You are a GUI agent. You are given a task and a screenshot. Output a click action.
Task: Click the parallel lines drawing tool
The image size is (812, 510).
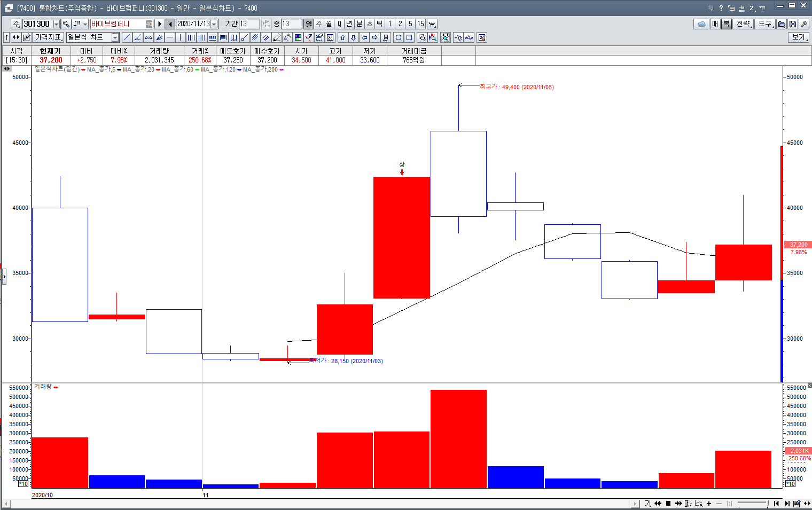(x=255, y=37)
